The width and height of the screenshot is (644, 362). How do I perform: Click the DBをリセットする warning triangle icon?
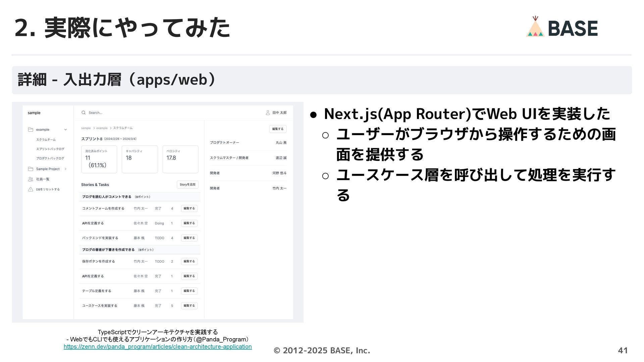31,189
